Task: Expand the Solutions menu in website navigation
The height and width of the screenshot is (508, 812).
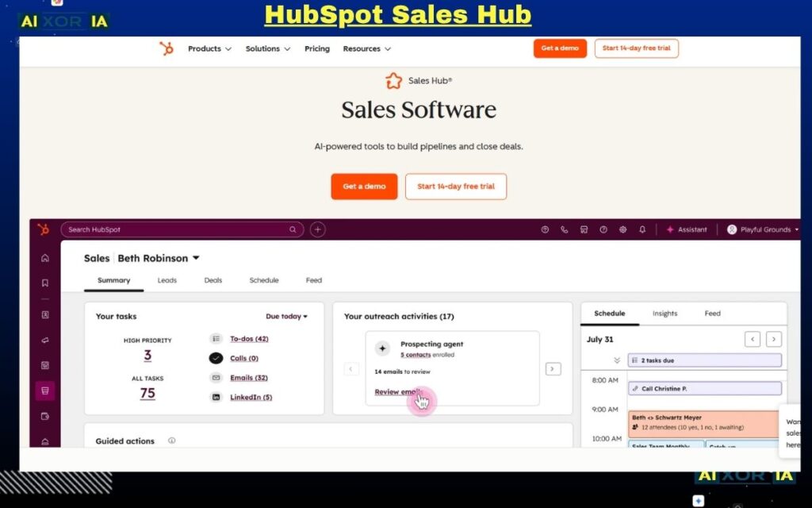Action: (268, 48)
